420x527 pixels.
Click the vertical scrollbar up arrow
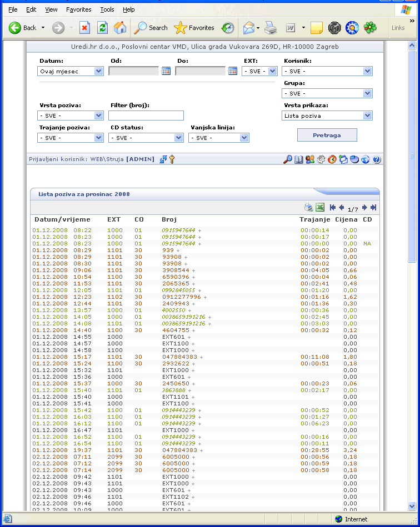412,46
